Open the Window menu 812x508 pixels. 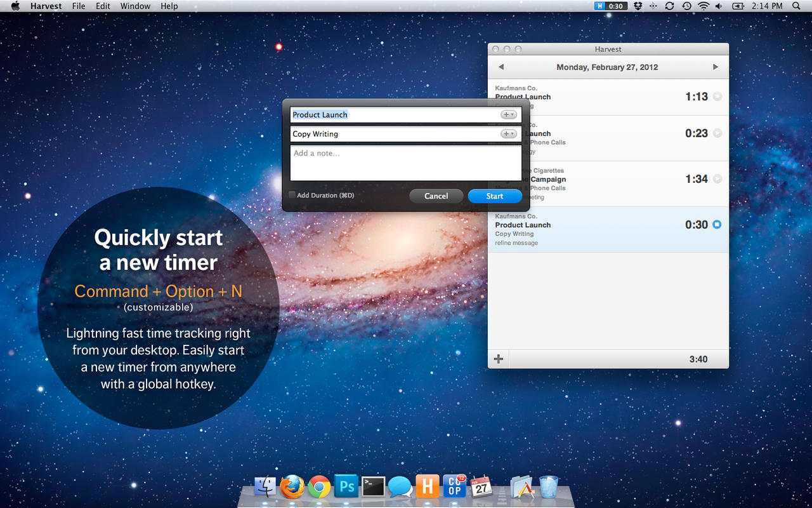(x=136, y=6)
